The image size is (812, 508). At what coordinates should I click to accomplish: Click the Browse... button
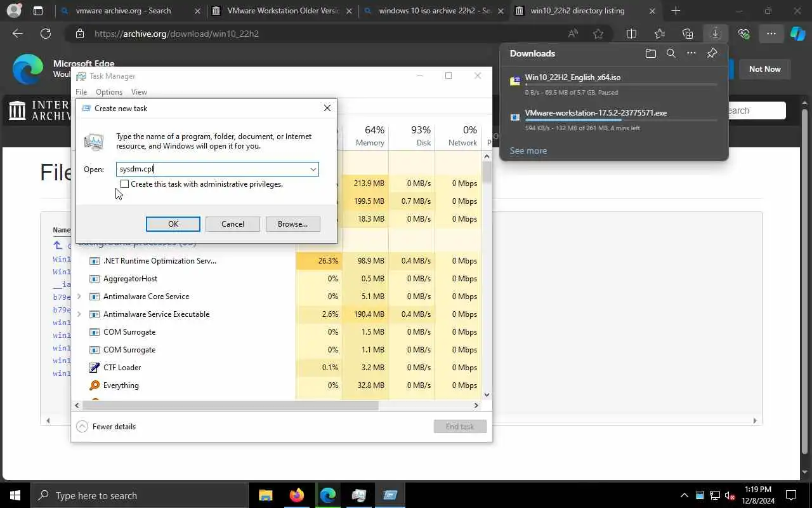(x=292, y=224)
